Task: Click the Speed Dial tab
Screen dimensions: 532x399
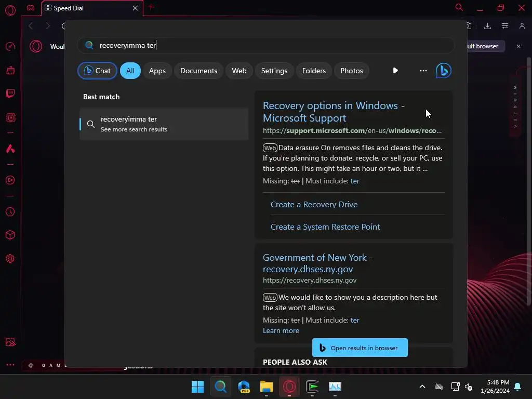Action: pyautogui.click(x=91, y=8)
